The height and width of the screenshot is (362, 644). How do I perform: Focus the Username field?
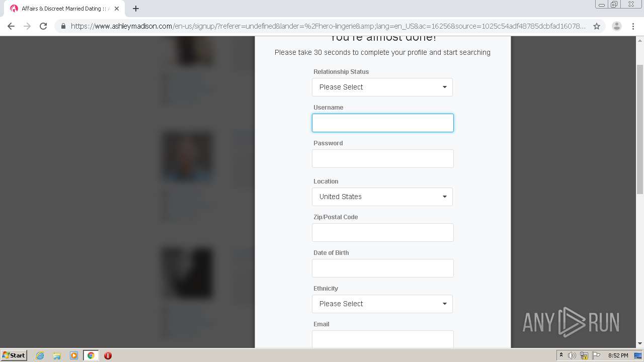[x=383, y=123]
